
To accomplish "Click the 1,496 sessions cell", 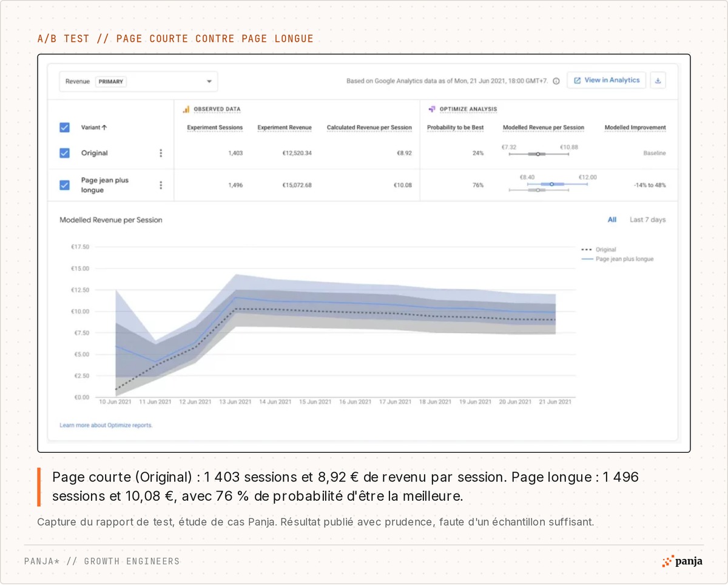I will tap(235, 185).
